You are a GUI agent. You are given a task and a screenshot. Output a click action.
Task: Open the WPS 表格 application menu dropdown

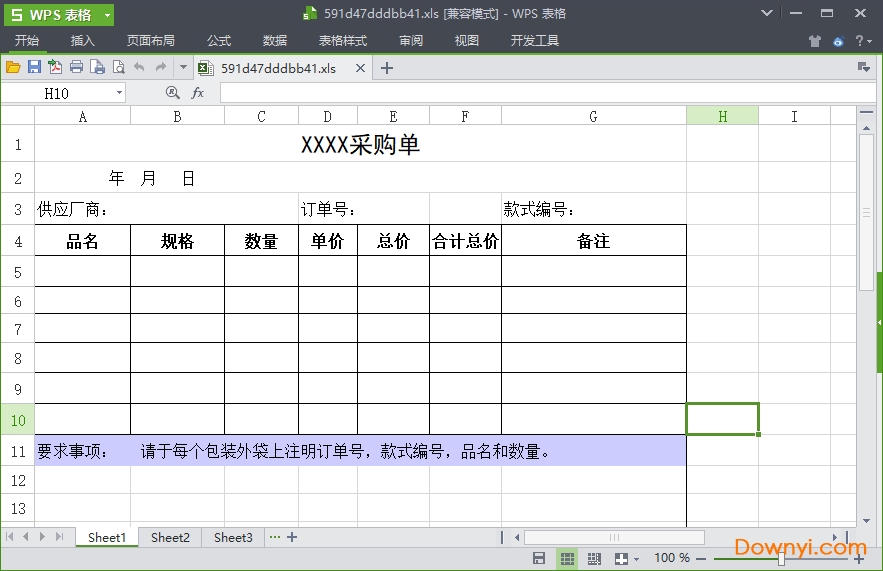pos(107,15)
